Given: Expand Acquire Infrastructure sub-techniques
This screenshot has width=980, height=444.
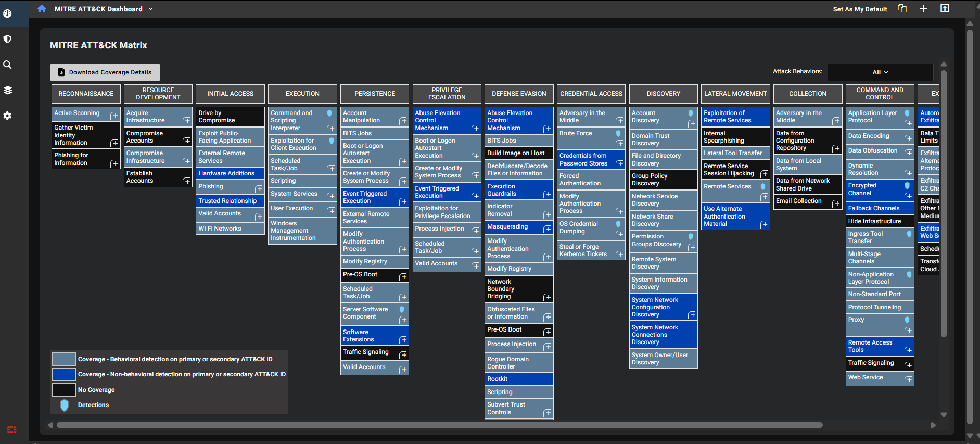Looking at the screenshot, I should coord(187,121).
